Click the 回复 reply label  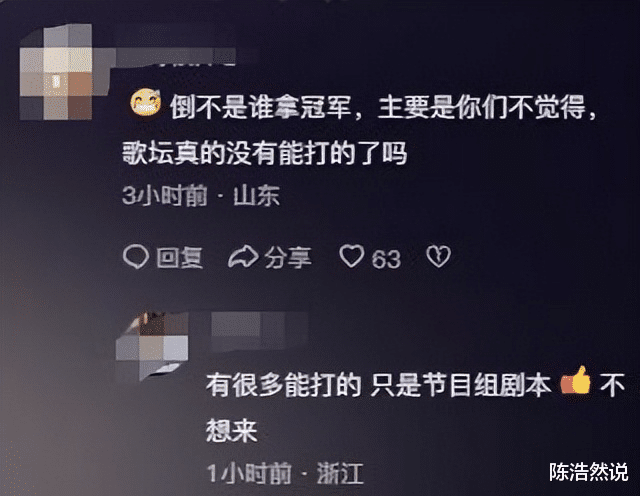[x=180, y=258]
